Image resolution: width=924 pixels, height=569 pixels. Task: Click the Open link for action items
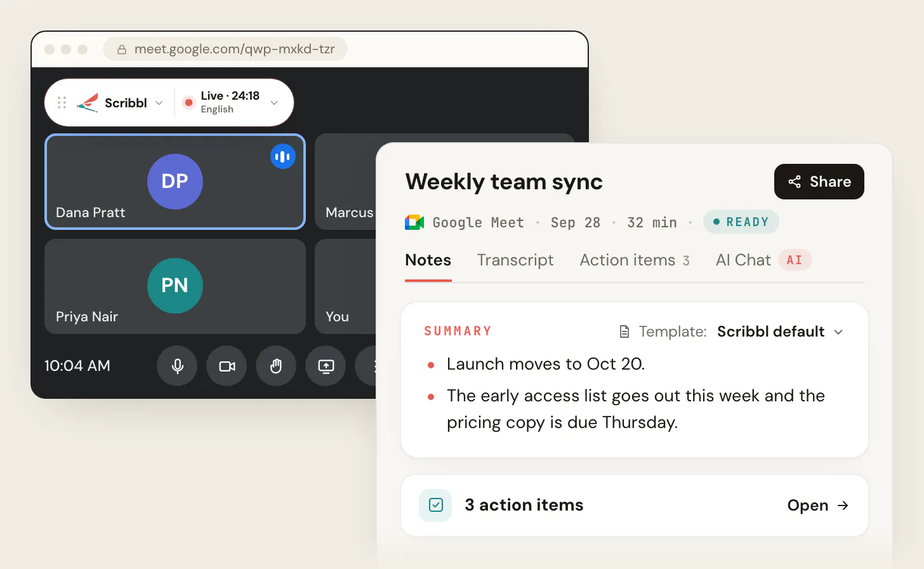pos(818,505)
